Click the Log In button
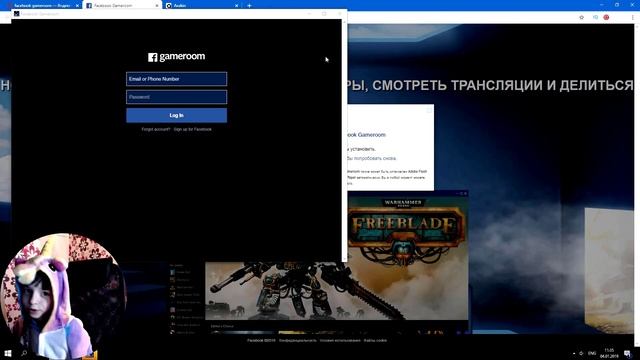Viewport: 640px width, 360px height. click(x=176, y=116)
